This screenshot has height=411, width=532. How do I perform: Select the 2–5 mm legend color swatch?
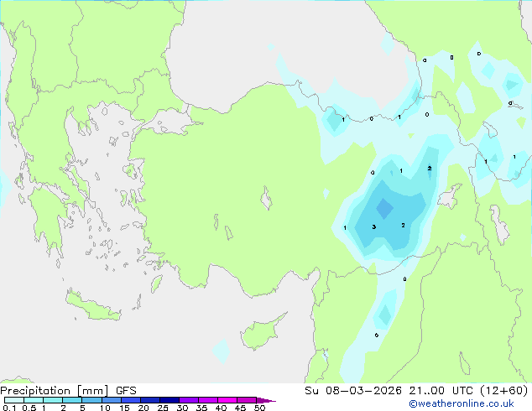(72, 400)
